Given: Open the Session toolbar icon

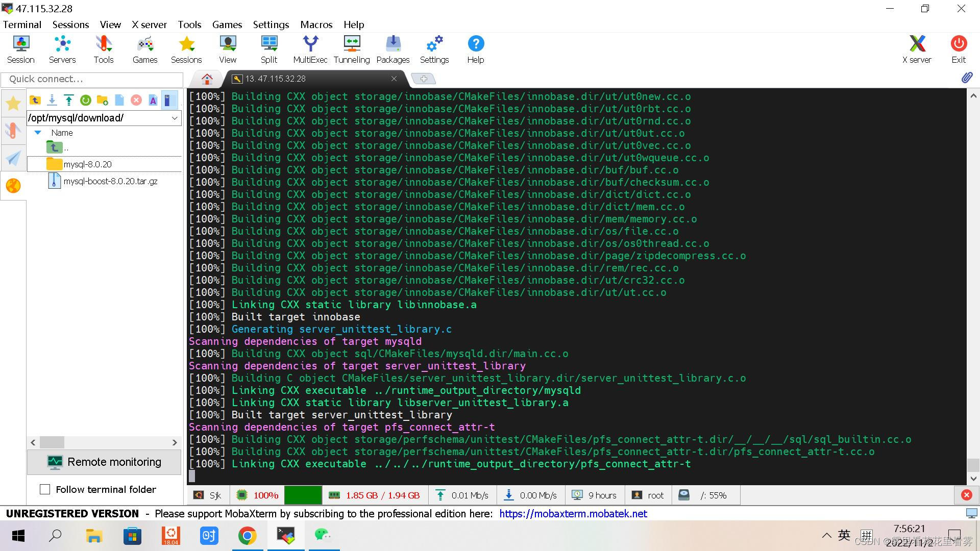Looking at the screenshot, I should point(21,49).
